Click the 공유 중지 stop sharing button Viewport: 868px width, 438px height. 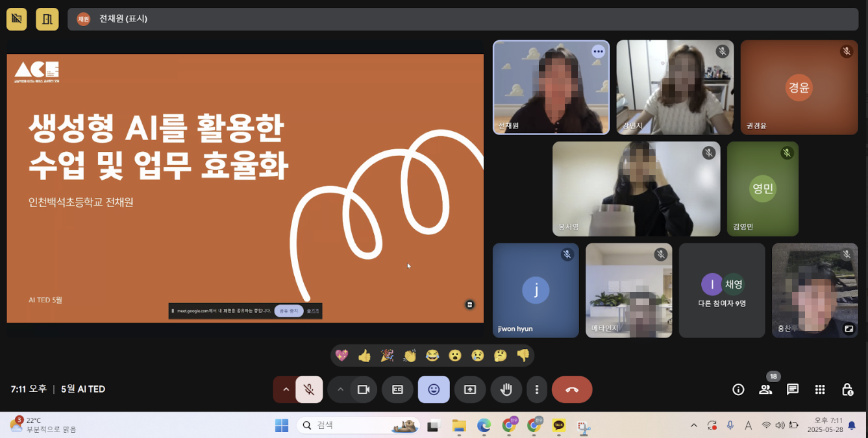(x=288, y=311)
